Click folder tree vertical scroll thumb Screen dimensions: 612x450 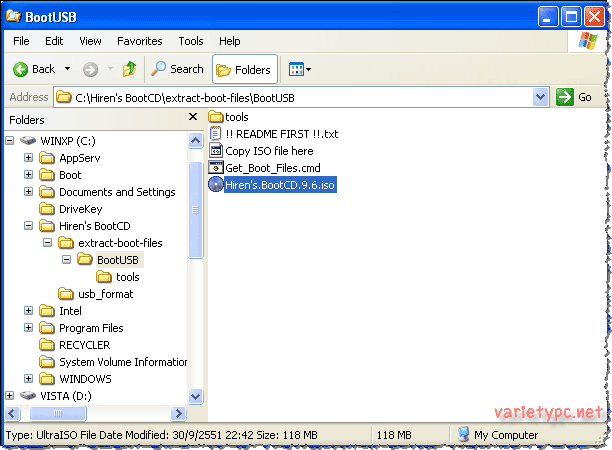point(195,210)
